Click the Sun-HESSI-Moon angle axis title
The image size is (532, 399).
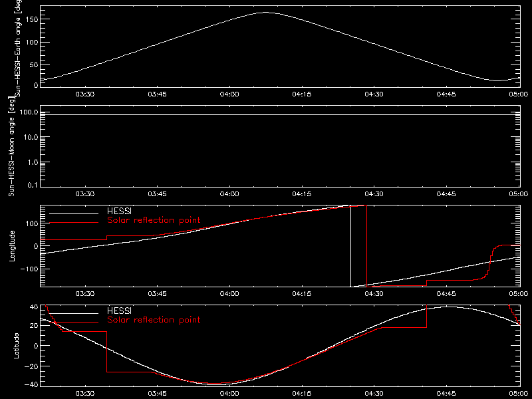[11, 146]
